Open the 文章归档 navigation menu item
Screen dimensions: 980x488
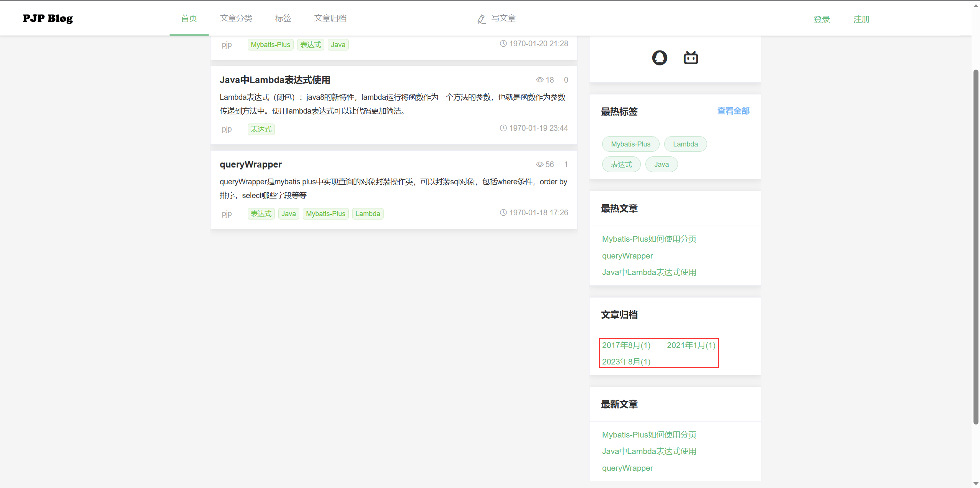coord(330,18)
